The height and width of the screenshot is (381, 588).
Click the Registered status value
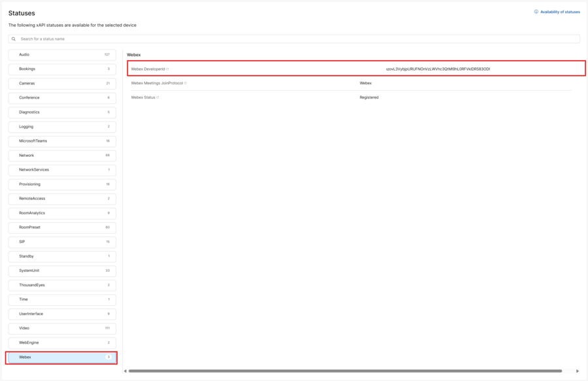pos(369,97)
